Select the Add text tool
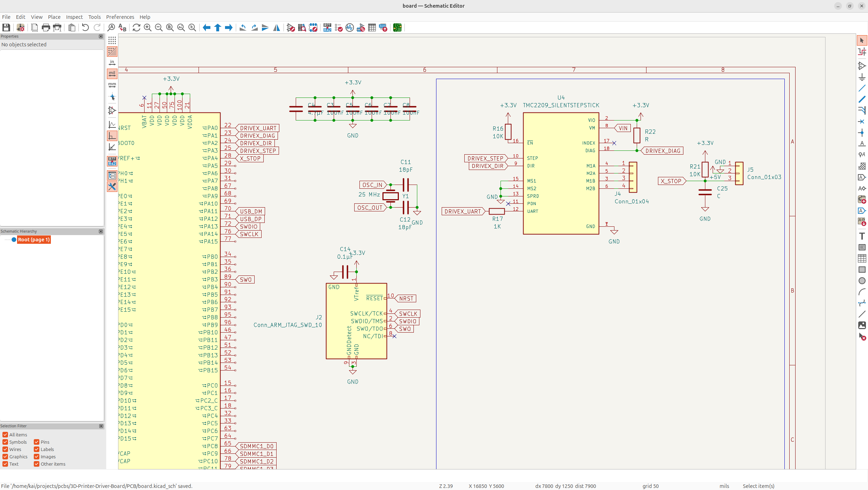 [862, 236]
